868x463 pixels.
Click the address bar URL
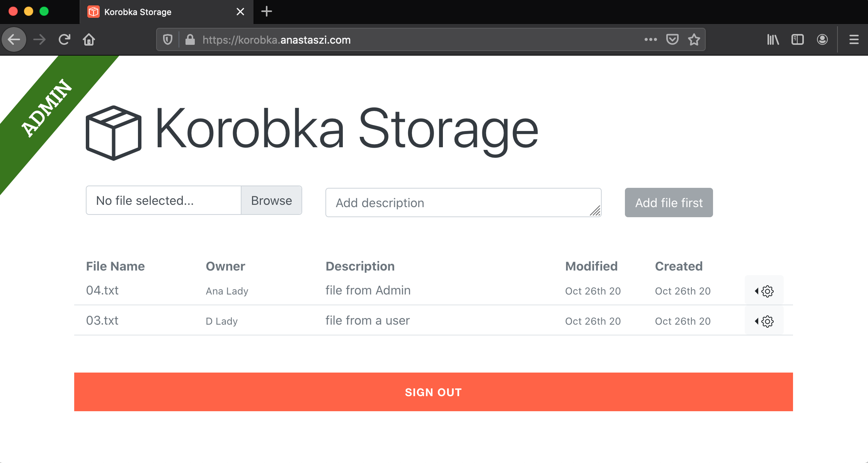[277, 40]
